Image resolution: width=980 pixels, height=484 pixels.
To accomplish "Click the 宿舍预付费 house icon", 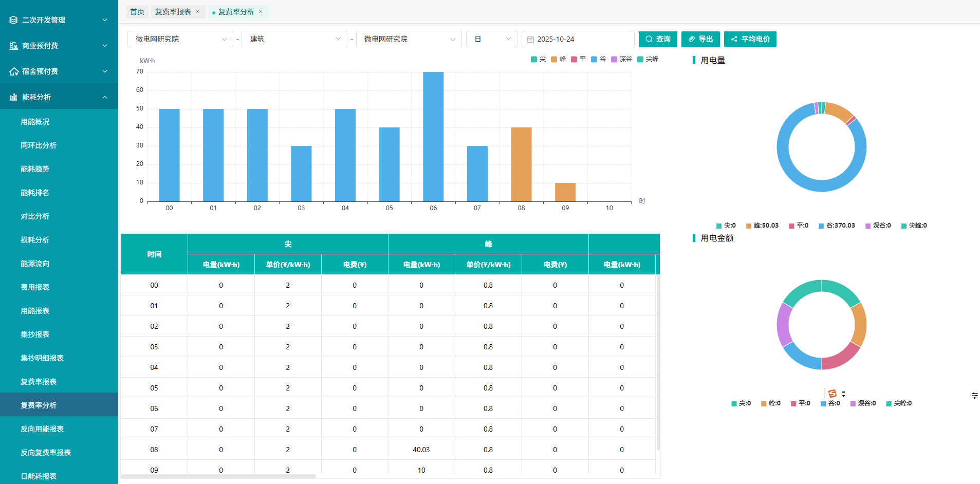I will [x=14, y=71].
